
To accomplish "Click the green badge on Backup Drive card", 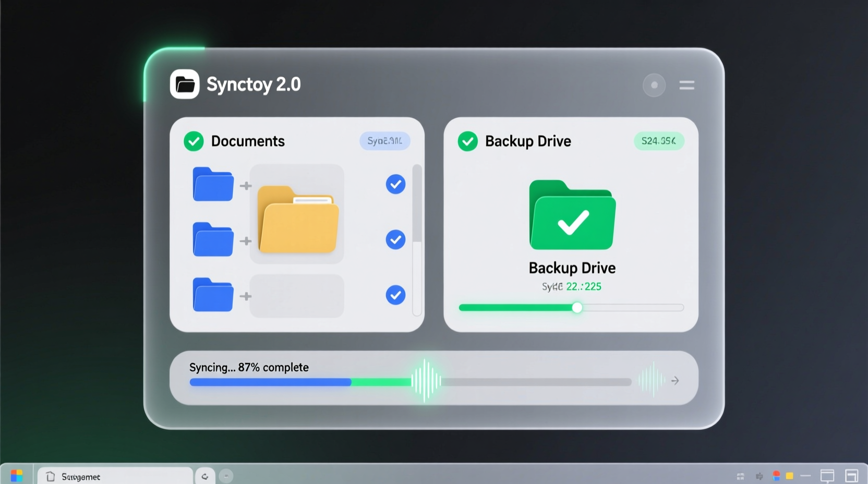I will (659, 141).
